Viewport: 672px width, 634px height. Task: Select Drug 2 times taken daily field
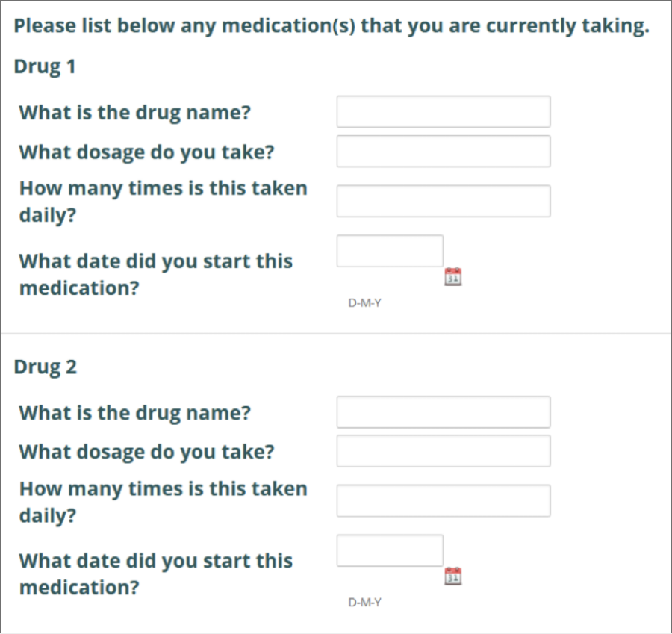(444, 500)
